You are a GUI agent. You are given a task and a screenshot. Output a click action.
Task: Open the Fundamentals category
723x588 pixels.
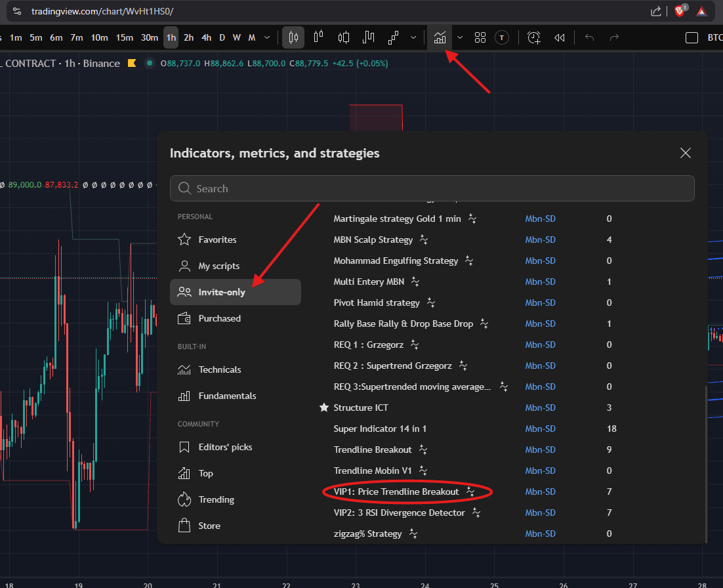click(x=235, y=396)
